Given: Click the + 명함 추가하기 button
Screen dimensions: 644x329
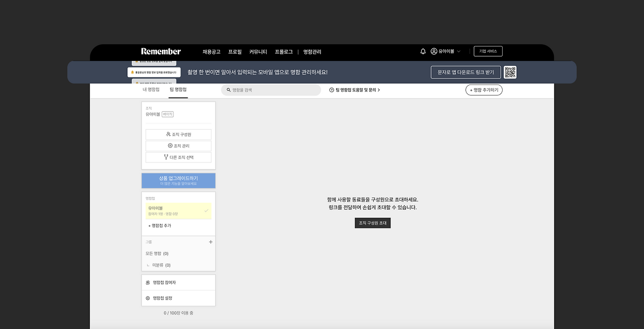Looking at the screenshot, I should 484,90.
